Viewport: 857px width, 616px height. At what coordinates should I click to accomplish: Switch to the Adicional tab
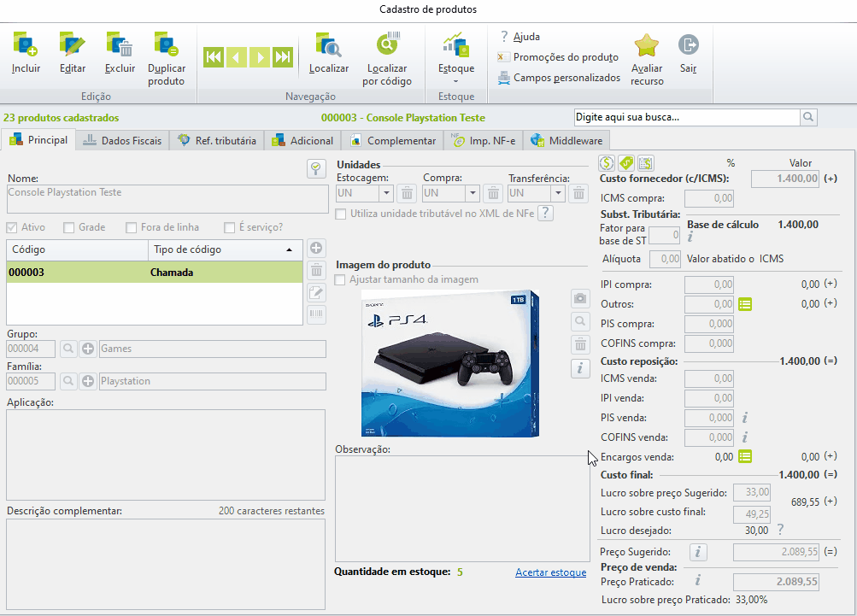(x=302, y=140)
